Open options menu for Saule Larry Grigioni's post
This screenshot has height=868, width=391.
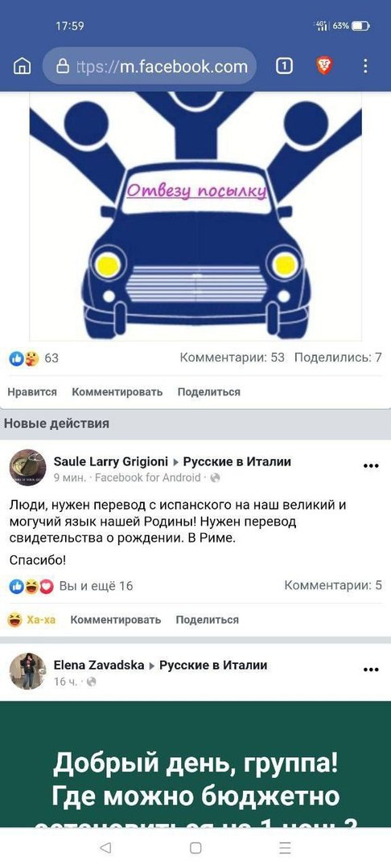coord(371,466)
